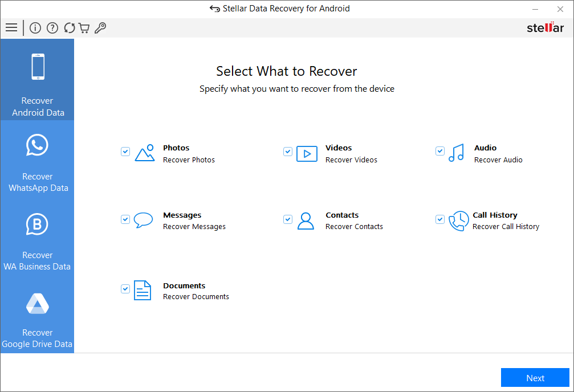Uncheck the Documents checkbox
This screenshot has height=392, width=574.
[x=125, y=289]
